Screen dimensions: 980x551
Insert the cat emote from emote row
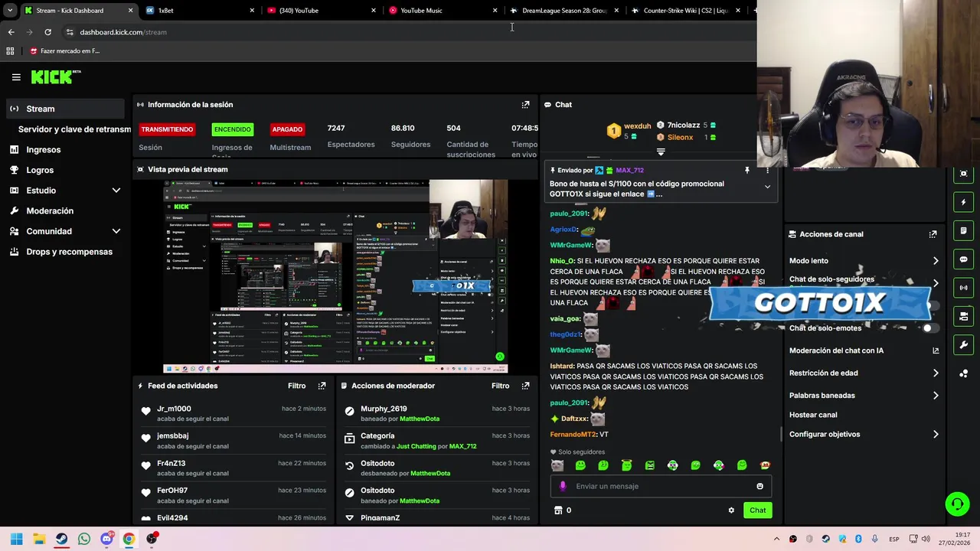point(557,465)
